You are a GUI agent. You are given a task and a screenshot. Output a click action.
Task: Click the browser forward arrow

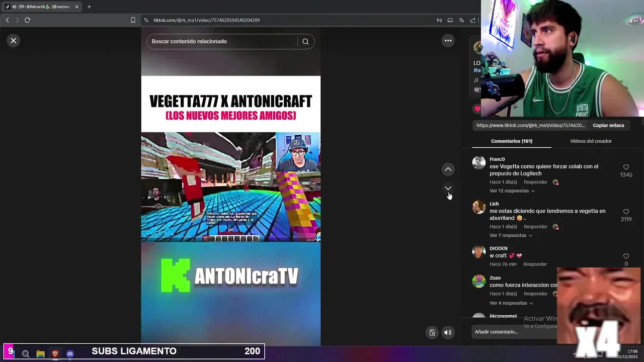(17, 20)
